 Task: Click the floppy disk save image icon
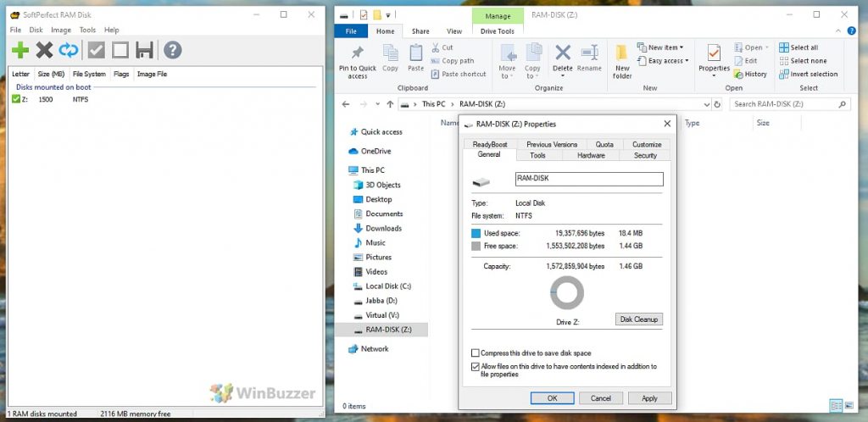144,50
